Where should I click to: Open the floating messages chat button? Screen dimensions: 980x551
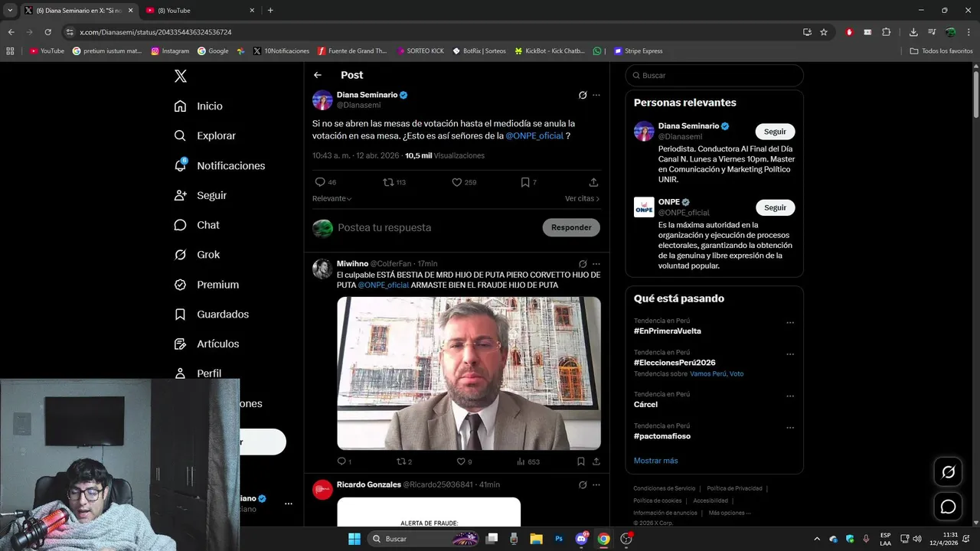tap(948, 507)
